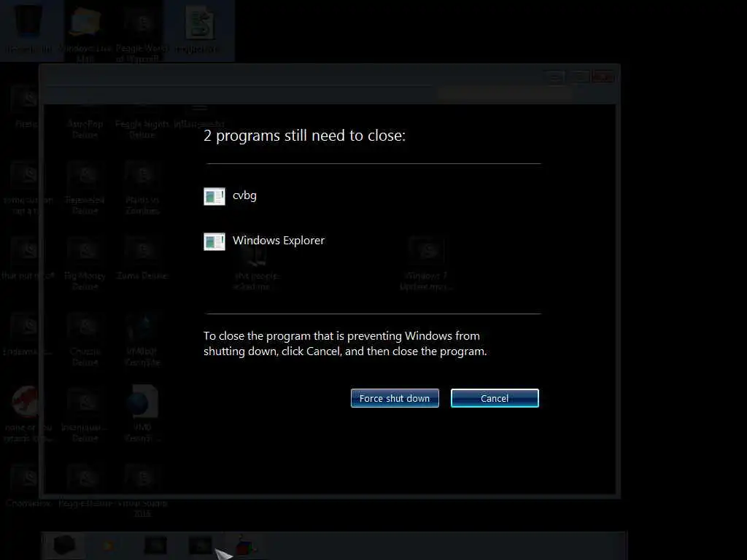Open the dimmed Bejeweled Deluxe desktop icon

85,189
